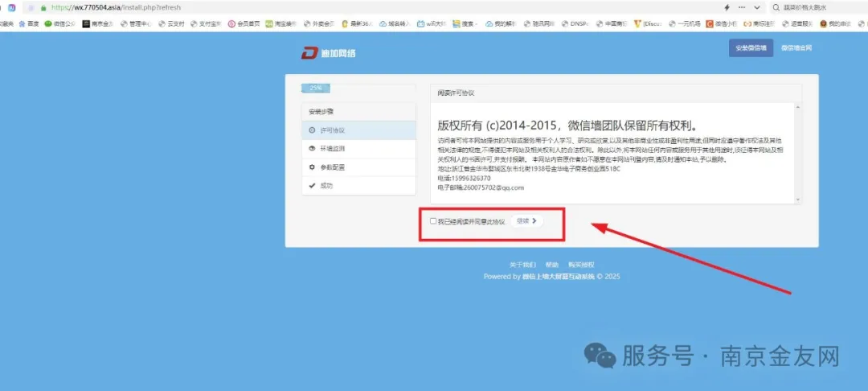Screen dimensions: 868x391
Task: Open the 一元机场 bookmark
Action: pyautogui.click(x=684, y=24)
